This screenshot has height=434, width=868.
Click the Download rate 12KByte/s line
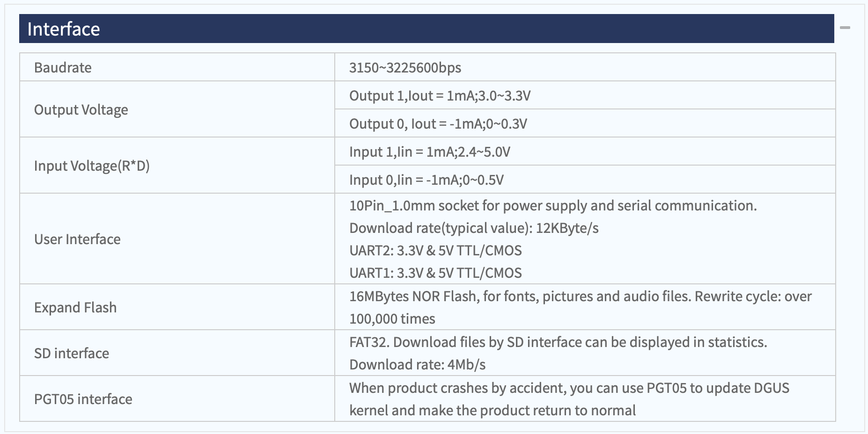[473, 228]
